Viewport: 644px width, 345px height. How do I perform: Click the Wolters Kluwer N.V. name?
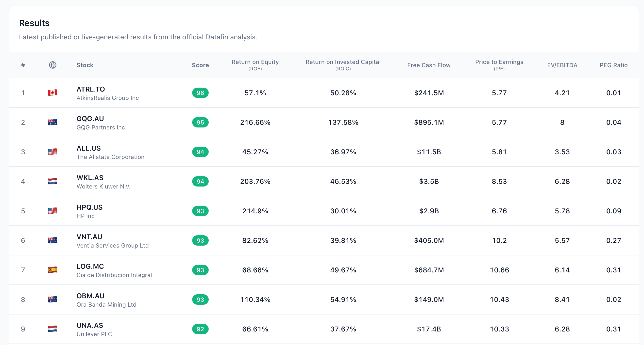[x=103, y=187]
